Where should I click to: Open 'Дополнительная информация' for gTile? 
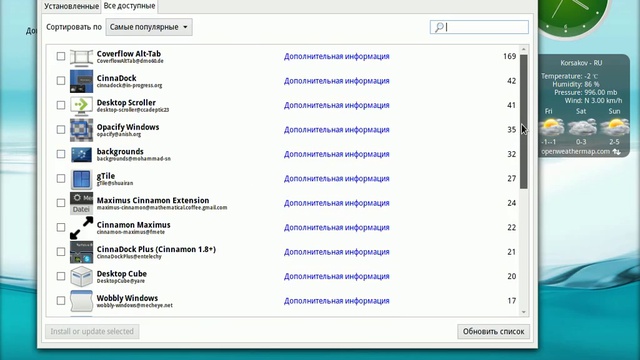click(337, 179)
